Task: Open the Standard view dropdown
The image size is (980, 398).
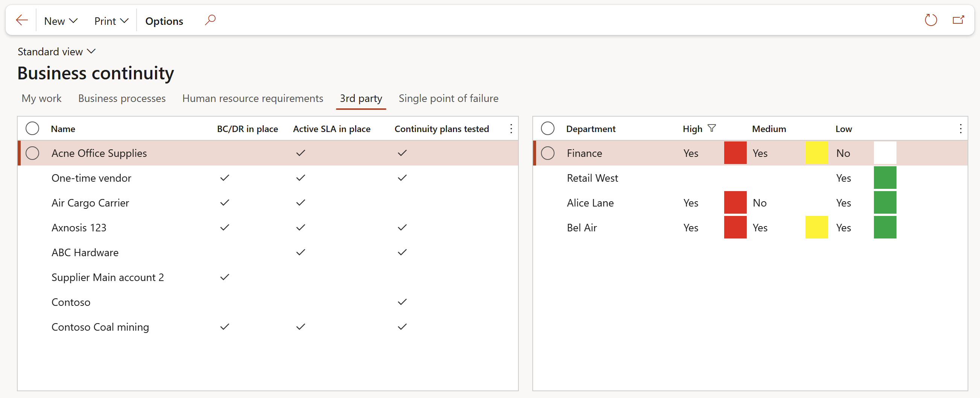Action: pyautogui.click(x=56, y=52)
